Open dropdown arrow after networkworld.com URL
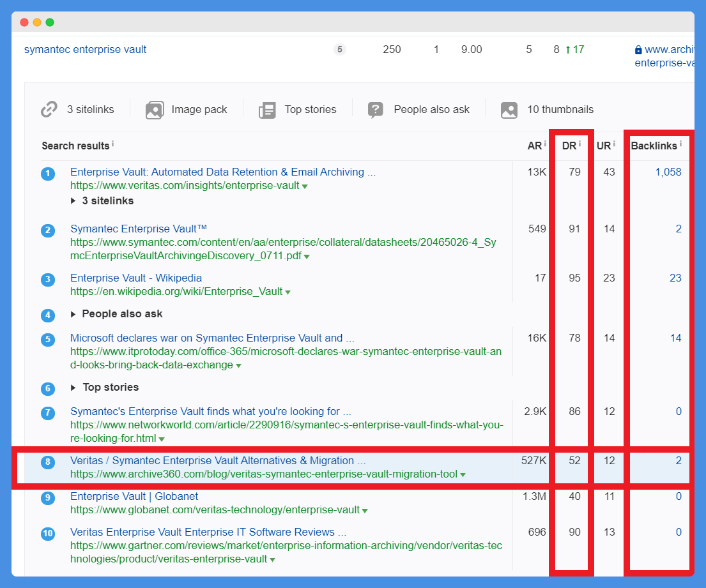Viewport: 706px width, 588px height. (162, 439)
